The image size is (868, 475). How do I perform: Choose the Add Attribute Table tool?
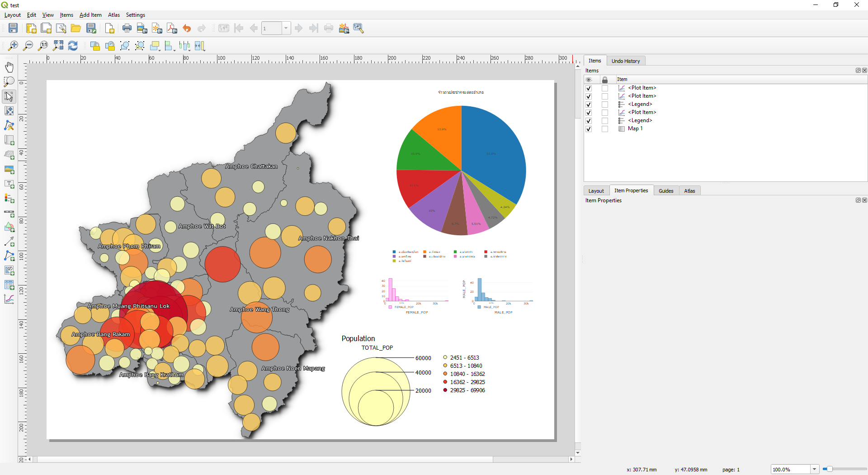tap(9, 285)
